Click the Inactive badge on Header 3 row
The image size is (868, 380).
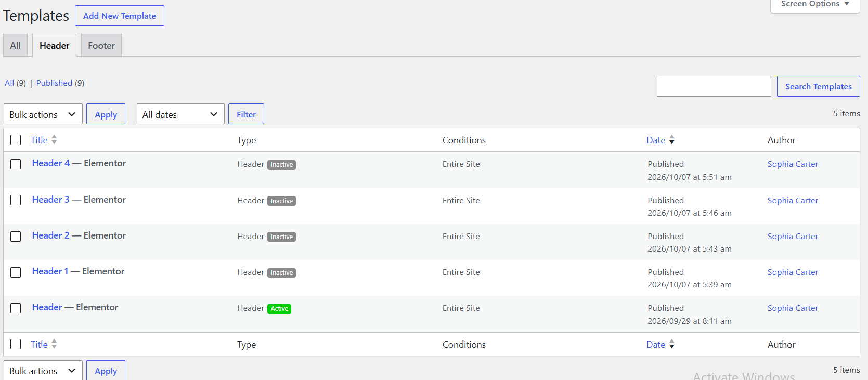coord(281,201)
